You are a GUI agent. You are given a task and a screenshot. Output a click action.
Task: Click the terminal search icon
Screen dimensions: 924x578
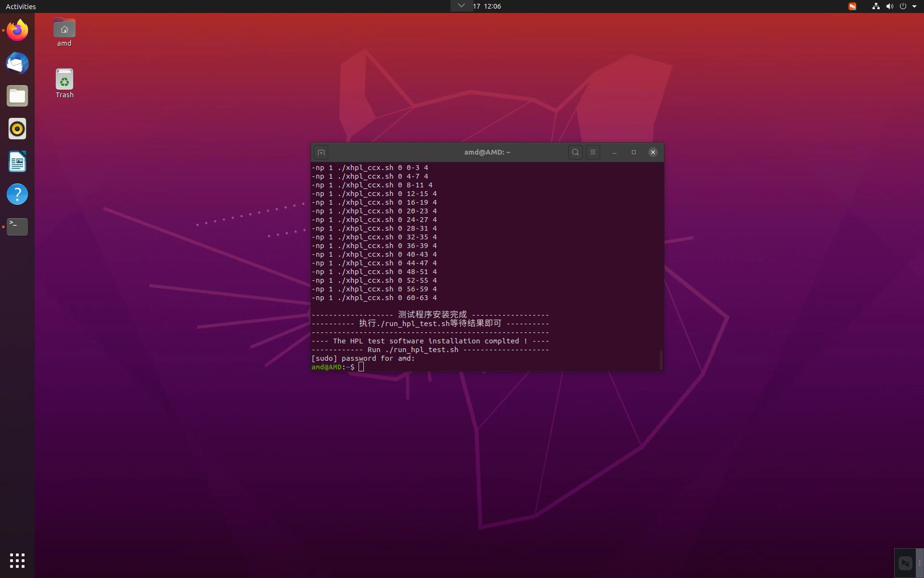[x=575, y=152]
